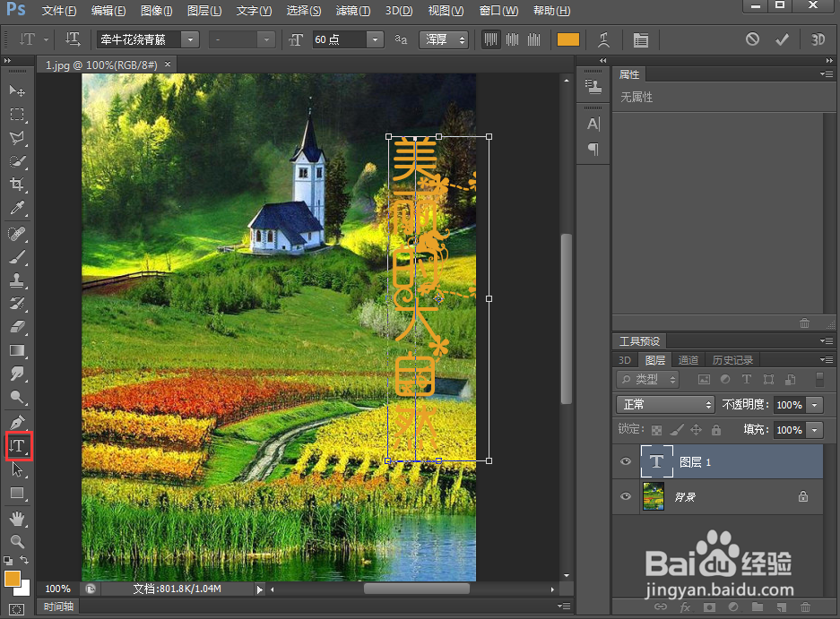Screen dimensions: 840x619
Task: Toggle center-align vertical text
Action: pyautogui.click(x=512, y=39)
